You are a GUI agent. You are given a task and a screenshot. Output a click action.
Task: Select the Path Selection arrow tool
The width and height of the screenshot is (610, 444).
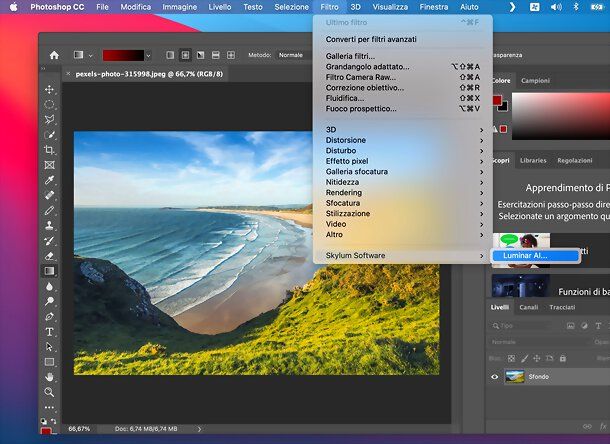49,347
